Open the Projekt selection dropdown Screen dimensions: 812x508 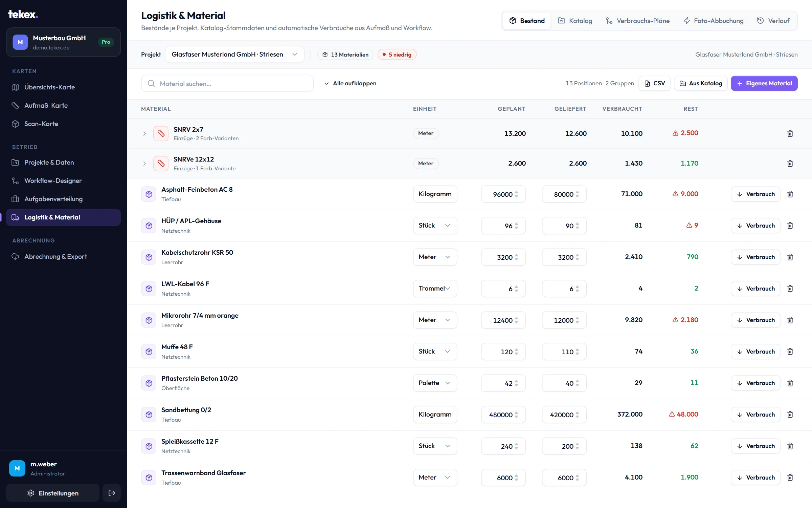[x=234, y=55]
